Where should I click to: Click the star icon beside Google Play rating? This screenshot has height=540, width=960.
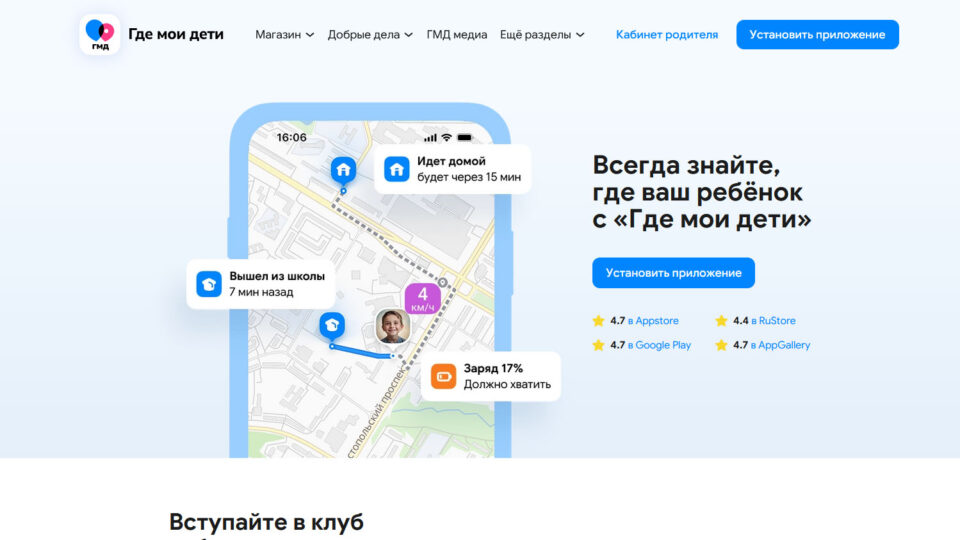point(598,345)
